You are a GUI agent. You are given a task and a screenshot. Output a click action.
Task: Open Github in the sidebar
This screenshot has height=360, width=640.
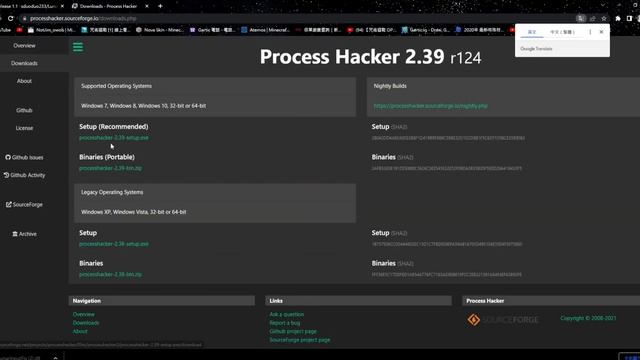(24, 110)
